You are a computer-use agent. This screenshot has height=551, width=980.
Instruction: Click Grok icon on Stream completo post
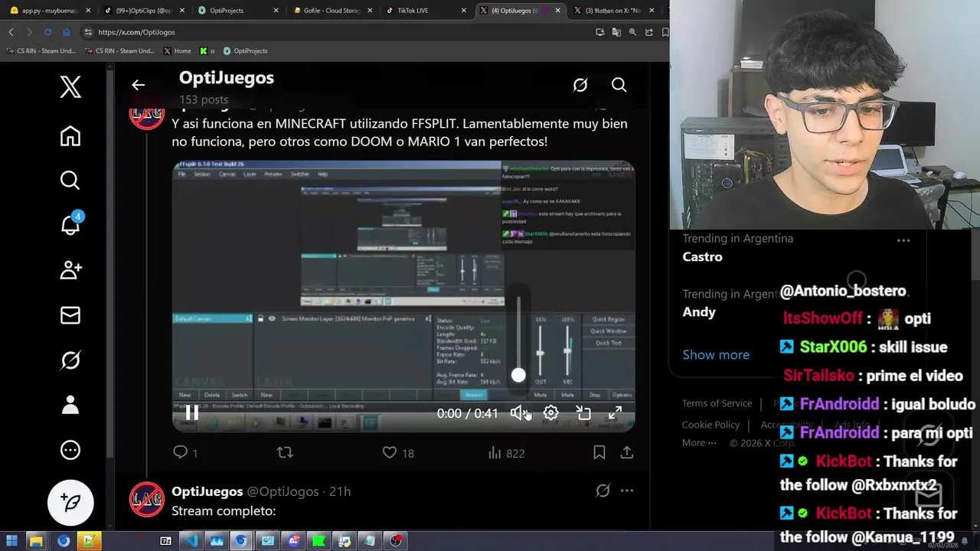pyautogui.click(x=603, y=491)
